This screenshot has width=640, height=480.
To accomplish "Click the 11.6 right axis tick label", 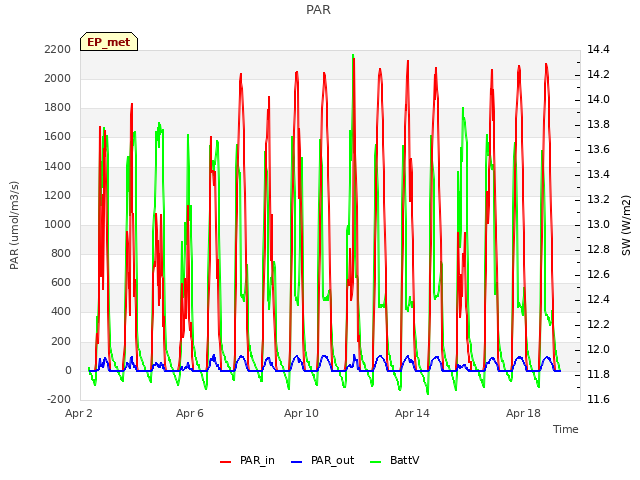I will point(598,400).
